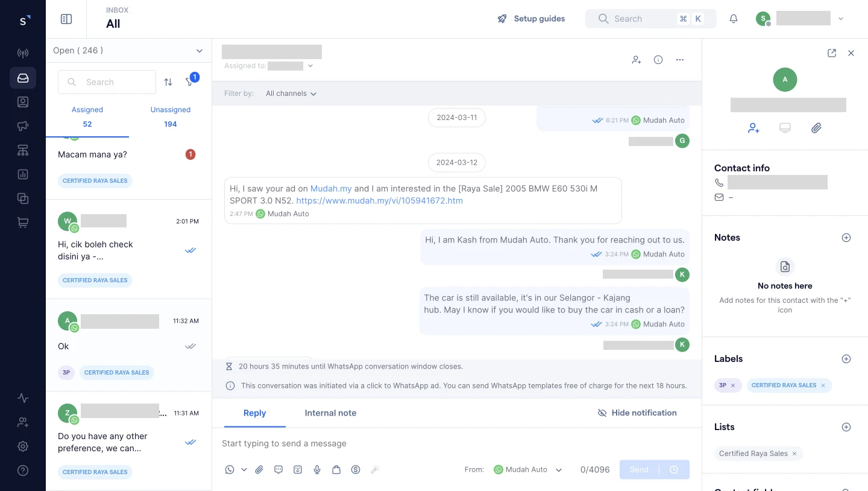
Task: Expand the WhatsApp message type chevron
Action: 244,469
